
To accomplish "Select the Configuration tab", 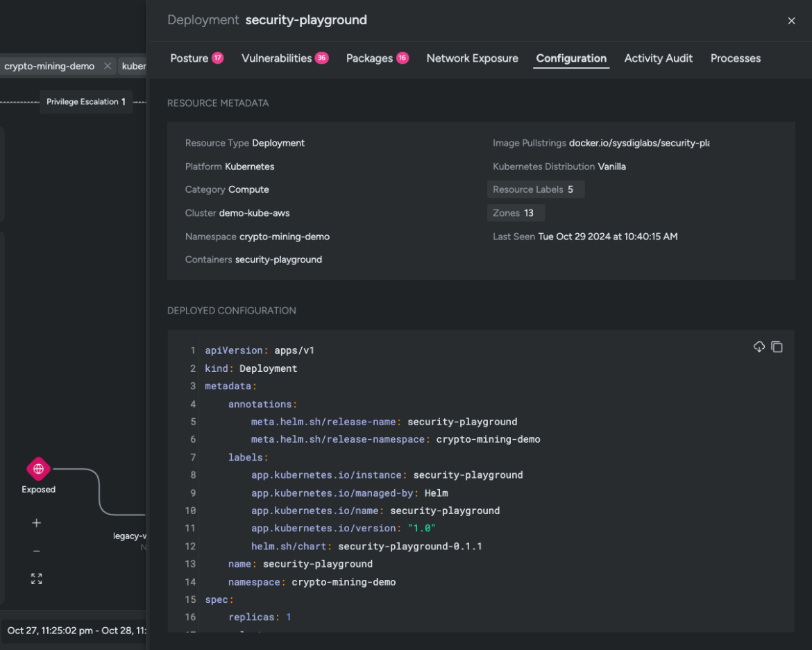I will pos(571,58).
